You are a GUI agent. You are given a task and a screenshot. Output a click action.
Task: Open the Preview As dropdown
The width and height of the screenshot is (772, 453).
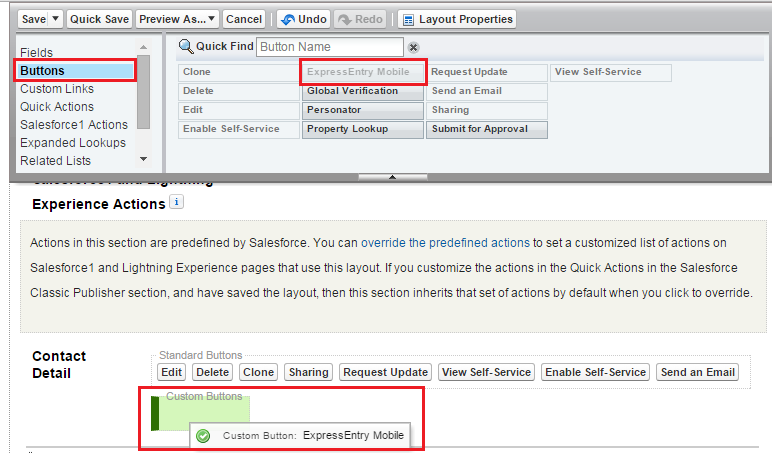point(177,19)
